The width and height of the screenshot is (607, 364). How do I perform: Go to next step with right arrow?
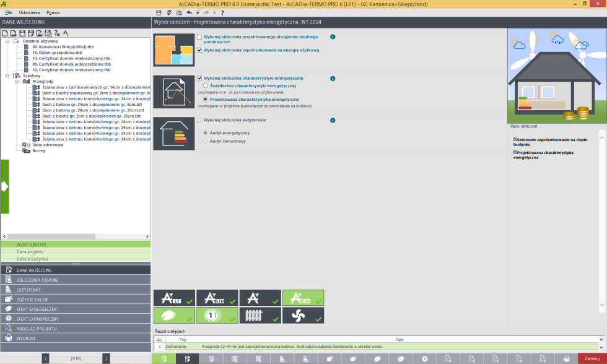click(106, 358)
